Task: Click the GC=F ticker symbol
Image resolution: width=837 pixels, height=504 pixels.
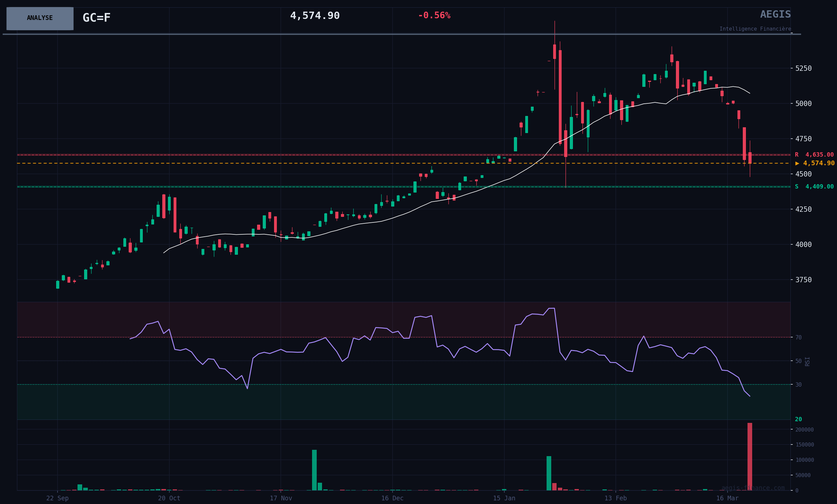Action: click(96, 18)
